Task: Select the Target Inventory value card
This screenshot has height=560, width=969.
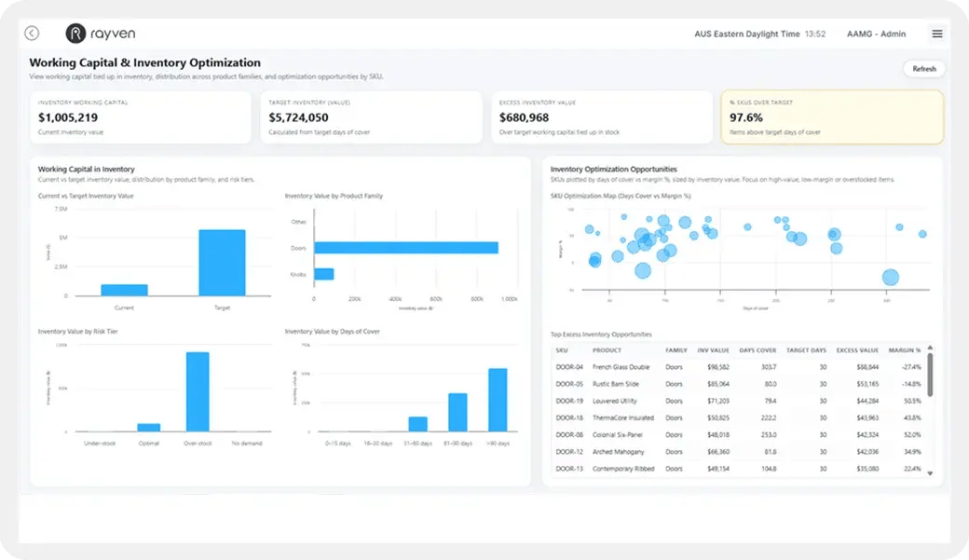Action: click(371, 116)
